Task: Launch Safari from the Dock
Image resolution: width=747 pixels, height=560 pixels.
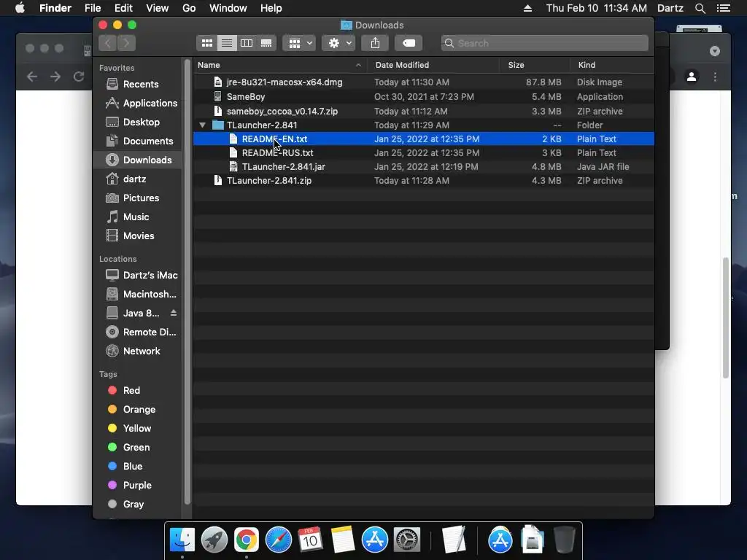Action: pos(278,540)
